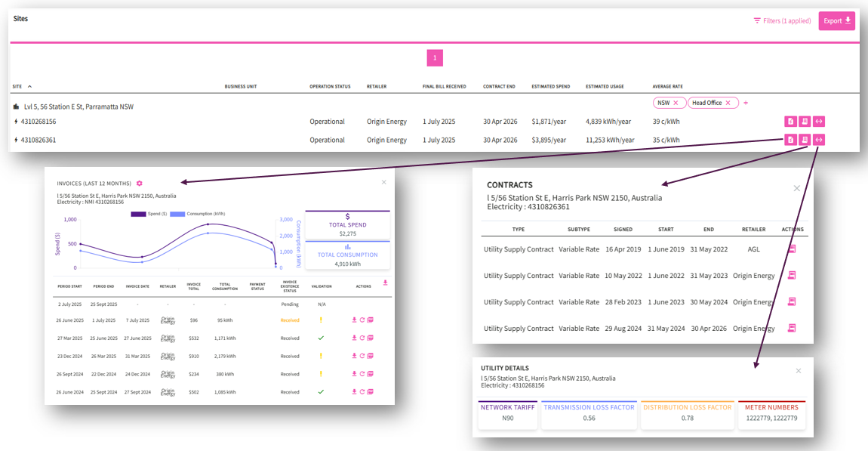Download all invoices from table header icon
The width and height of the screenshot is (868, 451).
386,283
